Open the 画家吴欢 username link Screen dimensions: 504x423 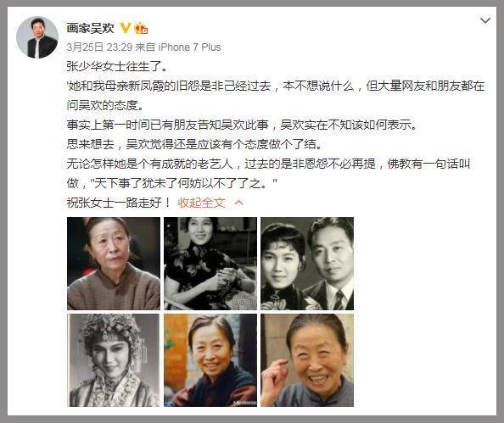click(x=90, y=28)
